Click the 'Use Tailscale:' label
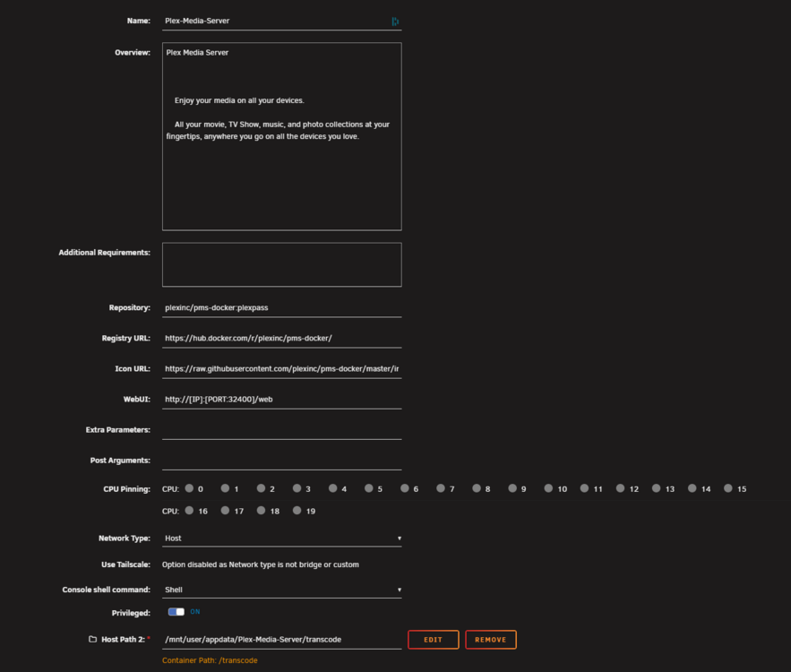The width and height of the screenshot is (791, 672). (x=125, y=564)
